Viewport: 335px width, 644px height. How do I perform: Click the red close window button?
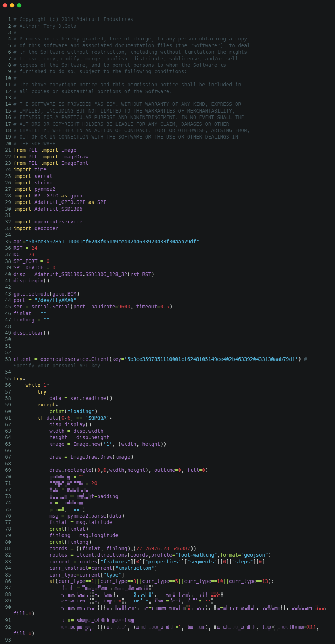tap(5, 5)
